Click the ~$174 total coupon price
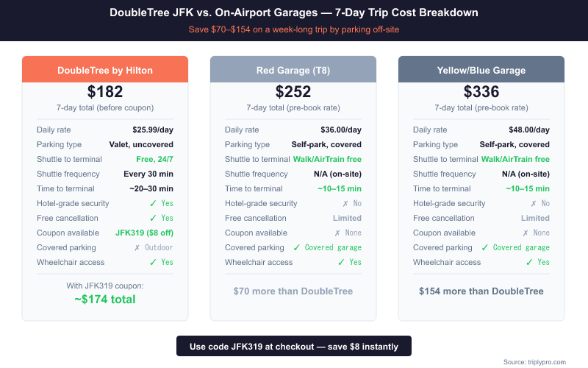This screenshot has width=588, height=368. click(x=105, y=299)
